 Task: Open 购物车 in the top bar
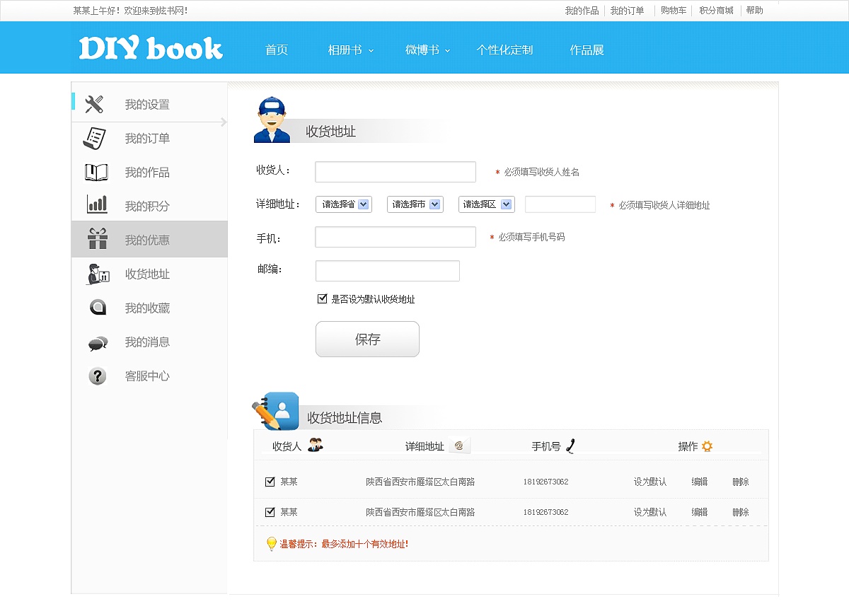pos(674,11)
